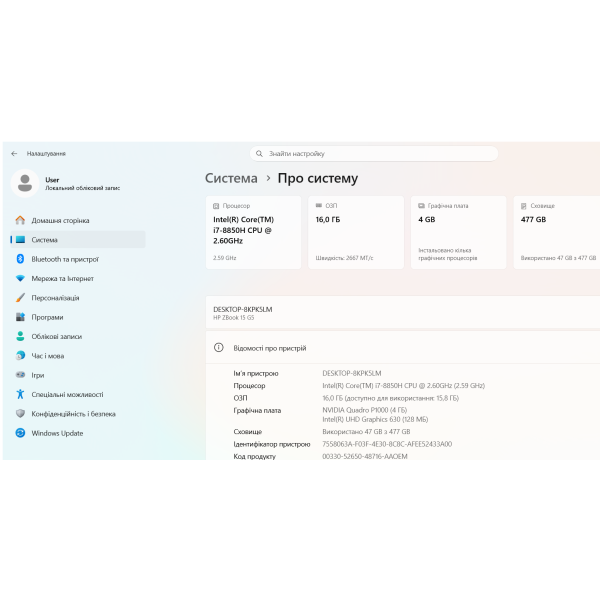Click the Ім'я пристрою value DESKTOP-8KPKSLM
This screenshot has height=600, width=600.
click(x=352, y=373)
